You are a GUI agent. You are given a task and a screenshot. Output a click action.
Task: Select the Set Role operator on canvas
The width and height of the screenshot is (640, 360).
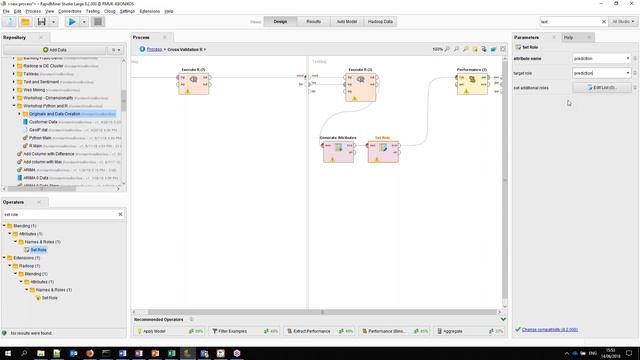tap(383, 152)
